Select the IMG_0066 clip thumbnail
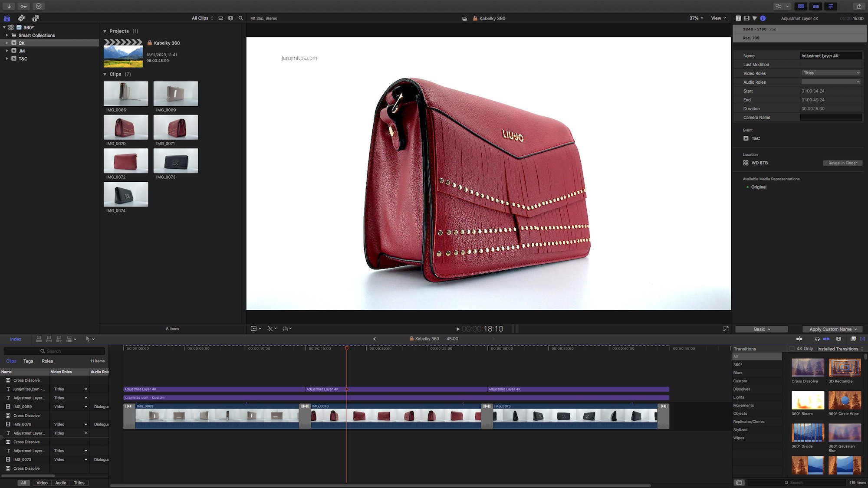This screenshot has width=868, height=488. 126,94
